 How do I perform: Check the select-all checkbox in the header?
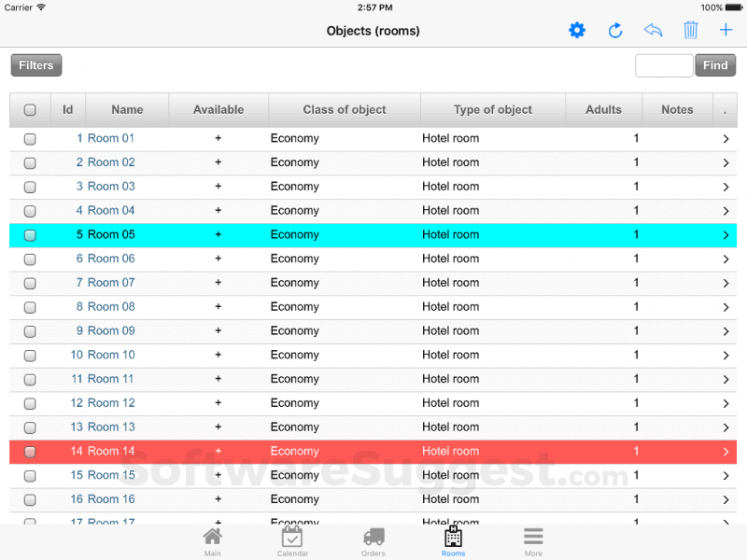click(30, 109)
